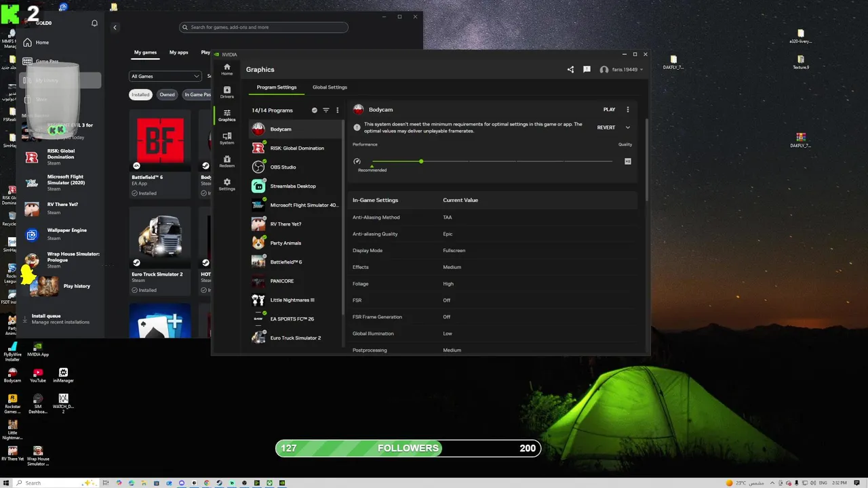868x488 pixels.
Task: Open the three-dot menu beside 14/14 Programs
Action: (337, 110)
